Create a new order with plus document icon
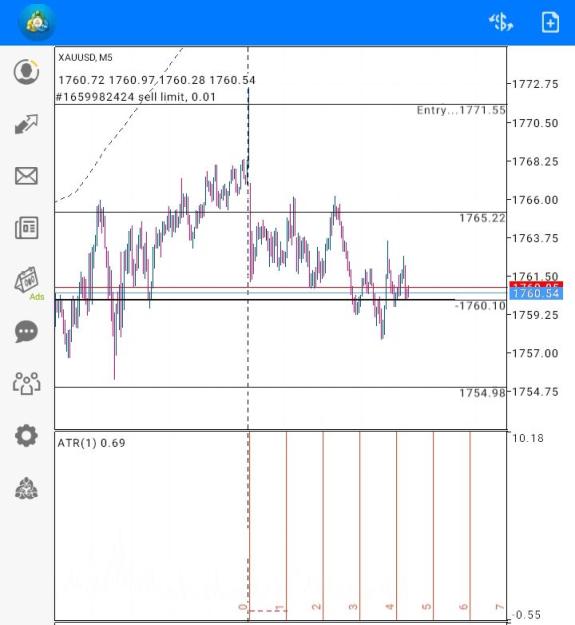The width and height of the screenshot is (575, 625). coord(550,22)
